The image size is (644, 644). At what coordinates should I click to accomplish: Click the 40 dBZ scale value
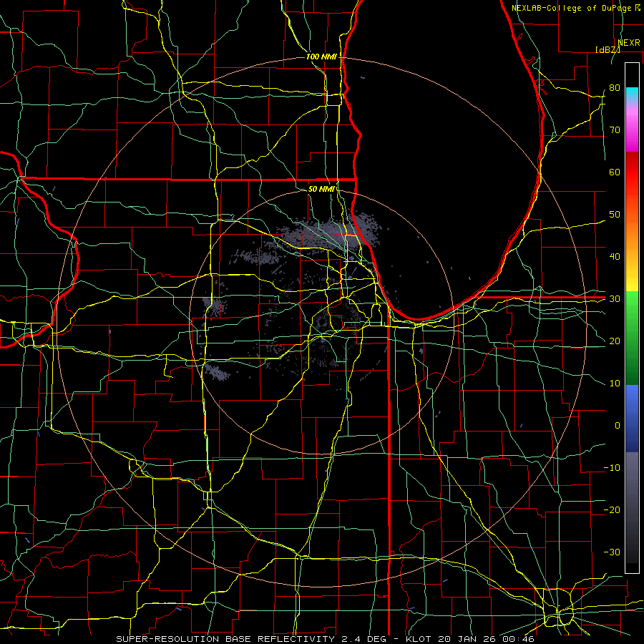pos(615,257)
